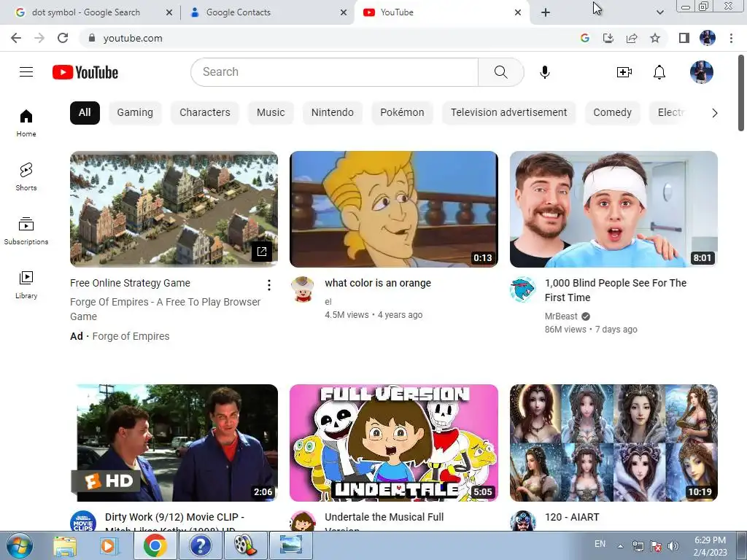Open Chrome profile avatar
747x560 pixels.
(708, 38)
